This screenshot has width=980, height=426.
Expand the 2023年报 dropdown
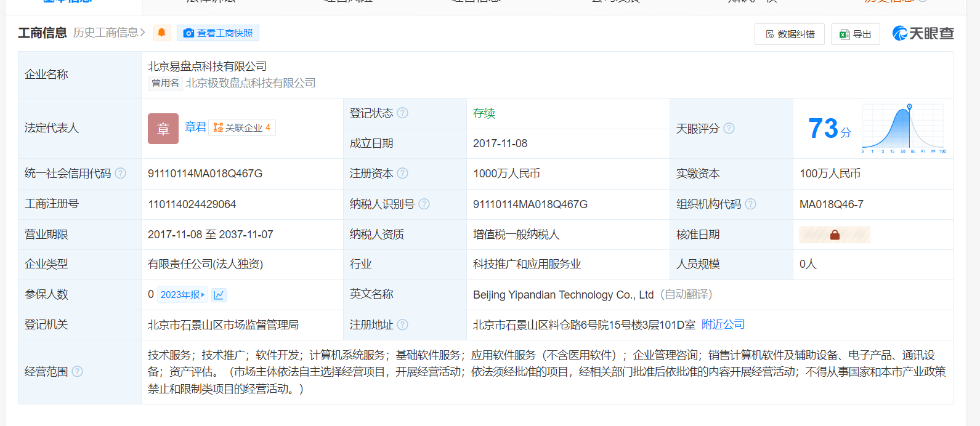[182, 295]
